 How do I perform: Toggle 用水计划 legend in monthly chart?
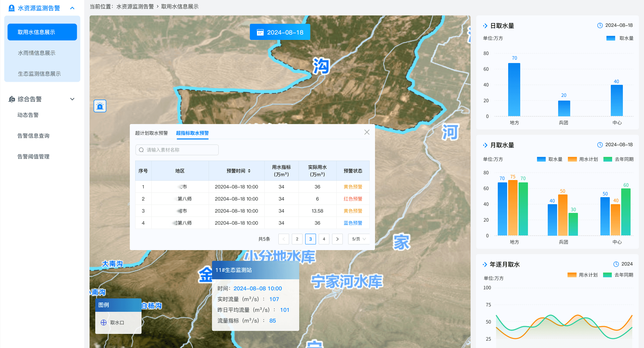(583, 159)
